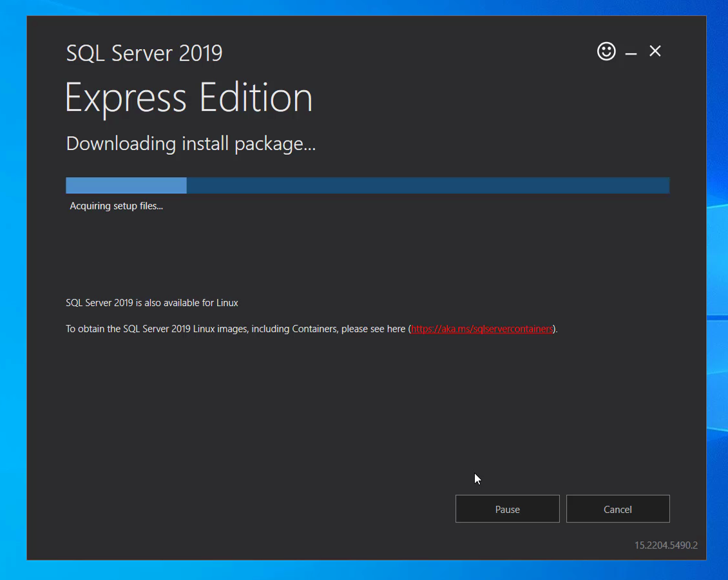The width and height of the screenshot is (728, 580).
Task: Open the aka.ms/sqlservercontainers link
Action: (481, 329)
